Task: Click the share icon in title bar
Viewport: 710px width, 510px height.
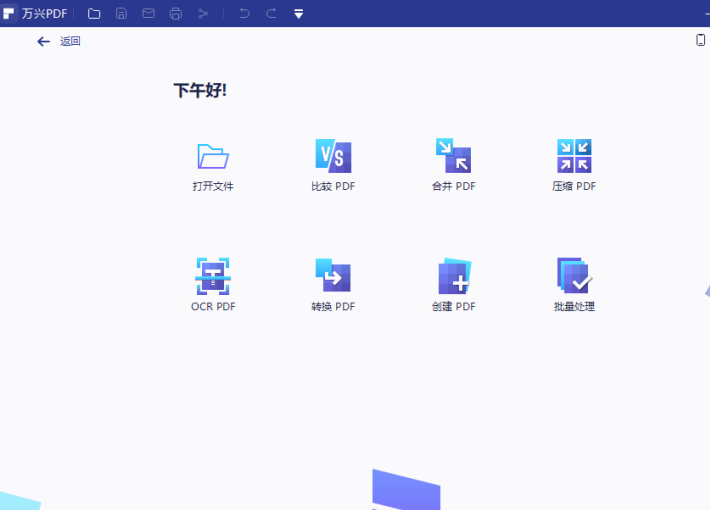Action: click(203, 13)
